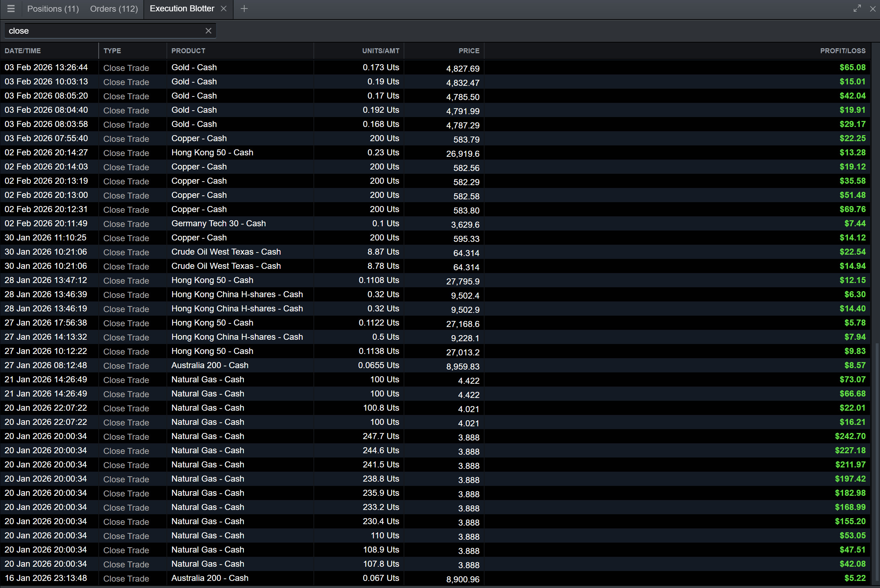Screen dimensions: 880x588
Task: Click into the search filter field
Action: pos(105,31)
